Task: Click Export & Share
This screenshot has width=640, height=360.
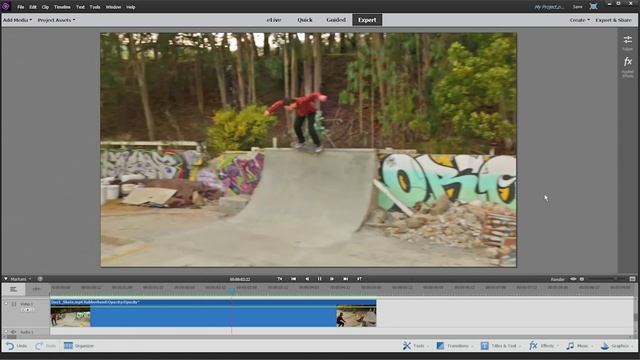Action: [613, 20]
